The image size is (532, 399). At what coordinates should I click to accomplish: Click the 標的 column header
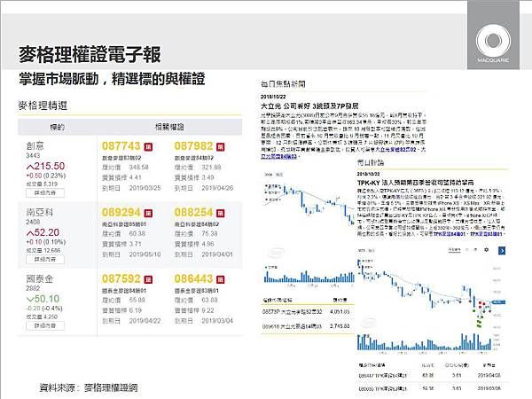click(57, 127)
